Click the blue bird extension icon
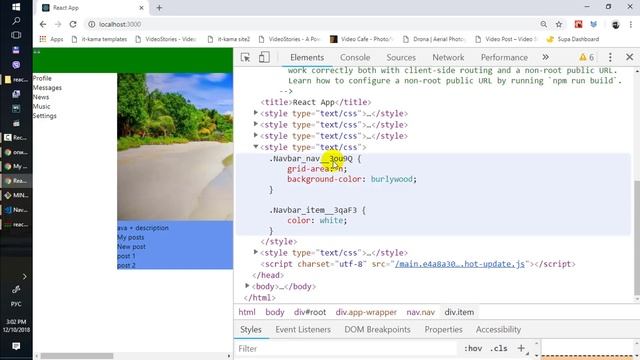This screenshot has width=640, height=360. [x=593, y=24]
